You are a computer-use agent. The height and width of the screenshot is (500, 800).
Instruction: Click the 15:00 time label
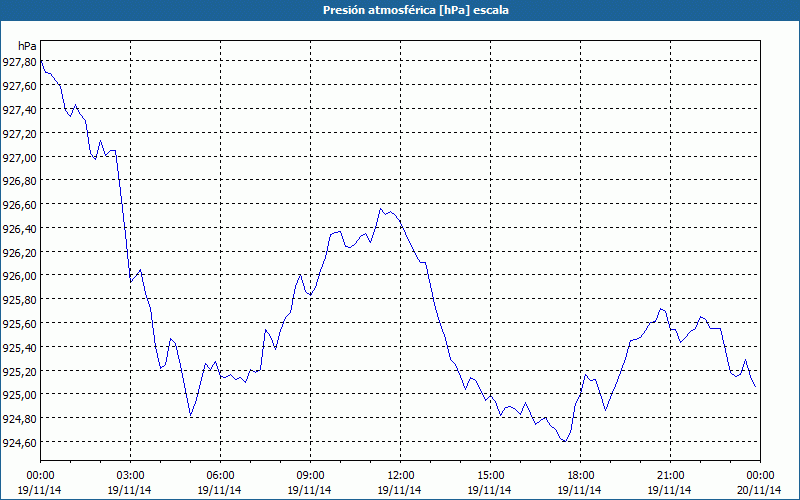tap(490, 476)
